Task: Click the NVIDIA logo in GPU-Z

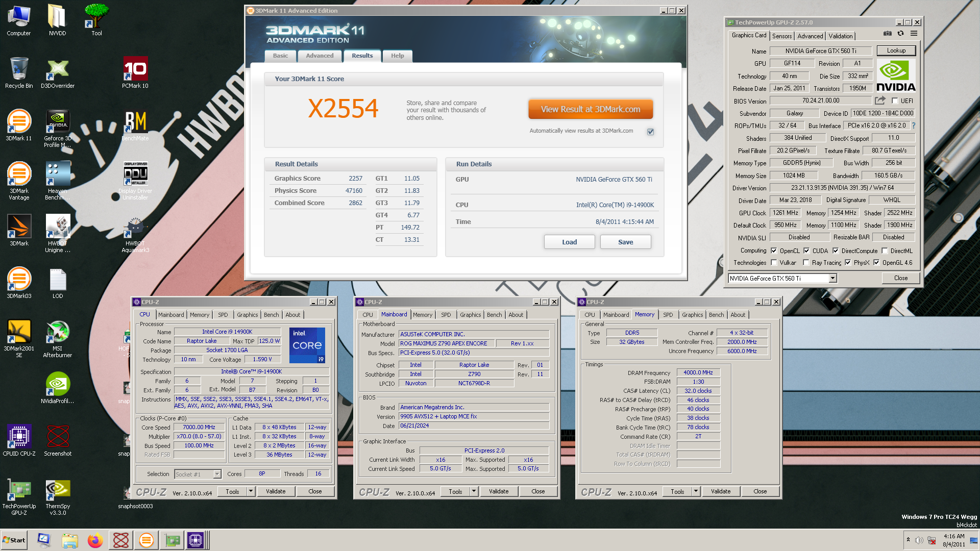Action: coord(896,76)
